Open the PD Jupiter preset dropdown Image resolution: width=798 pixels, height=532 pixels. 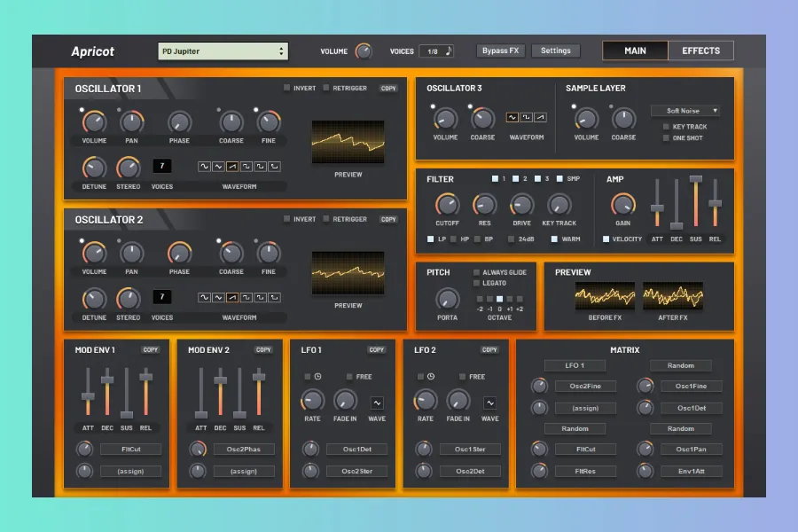[223, 51]
